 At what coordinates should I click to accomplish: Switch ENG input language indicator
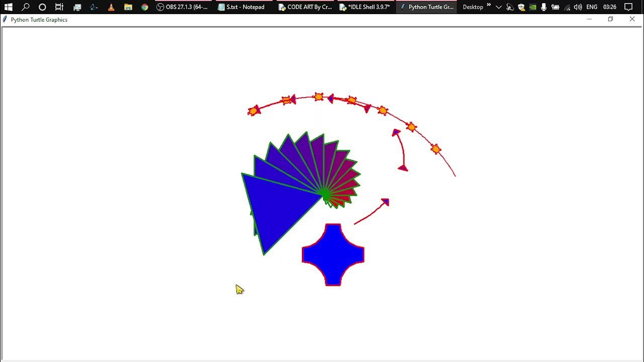(x=592, y=7)
